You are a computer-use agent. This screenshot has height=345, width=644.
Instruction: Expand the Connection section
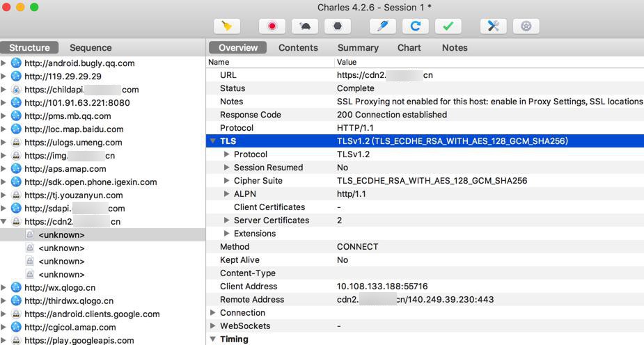tap(213, 313)
